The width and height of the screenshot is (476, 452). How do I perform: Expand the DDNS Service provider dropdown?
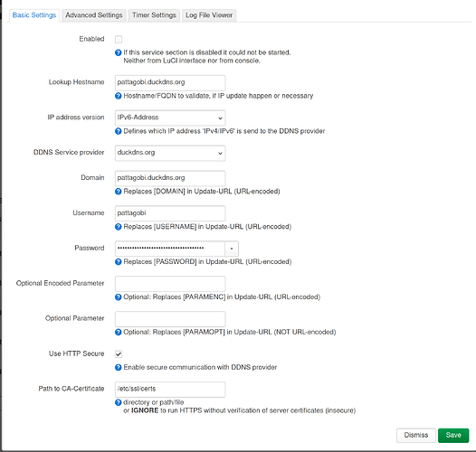pos(170,153)
